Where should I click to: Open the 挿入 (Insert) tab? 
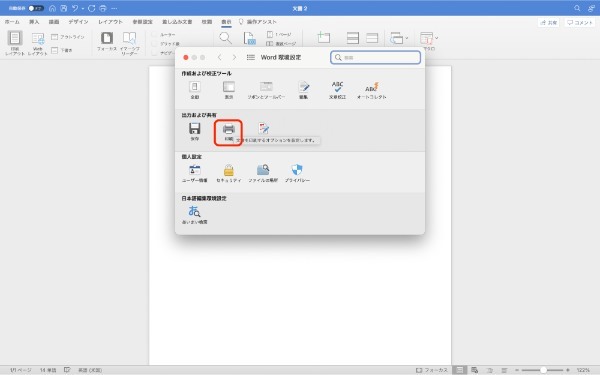[34, 22]
